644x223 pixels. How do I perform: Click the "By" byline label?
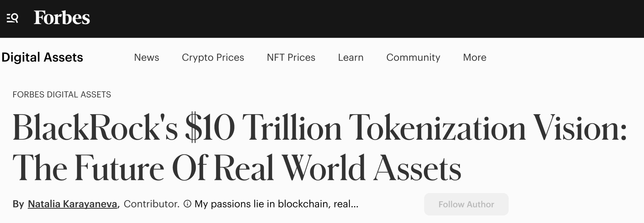click(18, 204)
